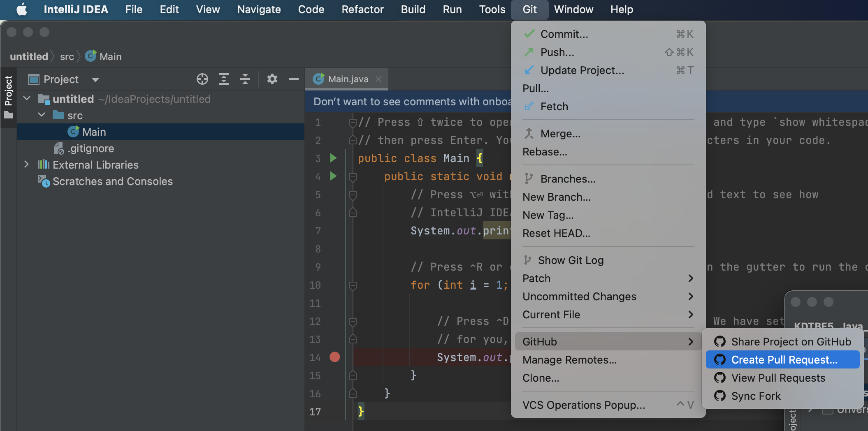Collapse the untitled project root node
Screen dimensions: 868x431
tap(27, 99)
